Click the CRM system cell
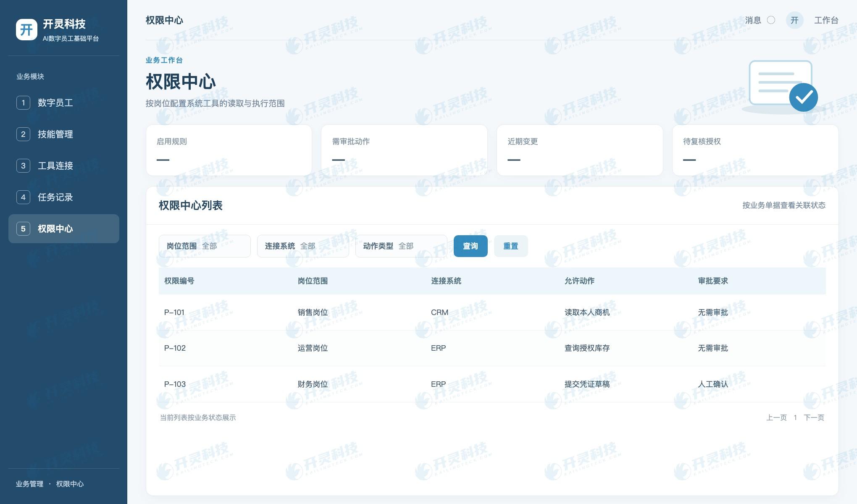 click(x=439, y=312)
